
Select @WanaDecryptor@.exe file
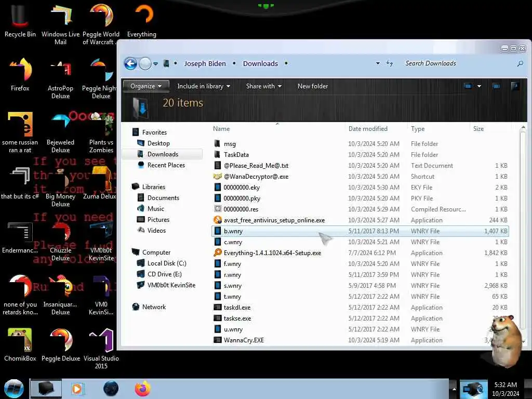(360, 176)
